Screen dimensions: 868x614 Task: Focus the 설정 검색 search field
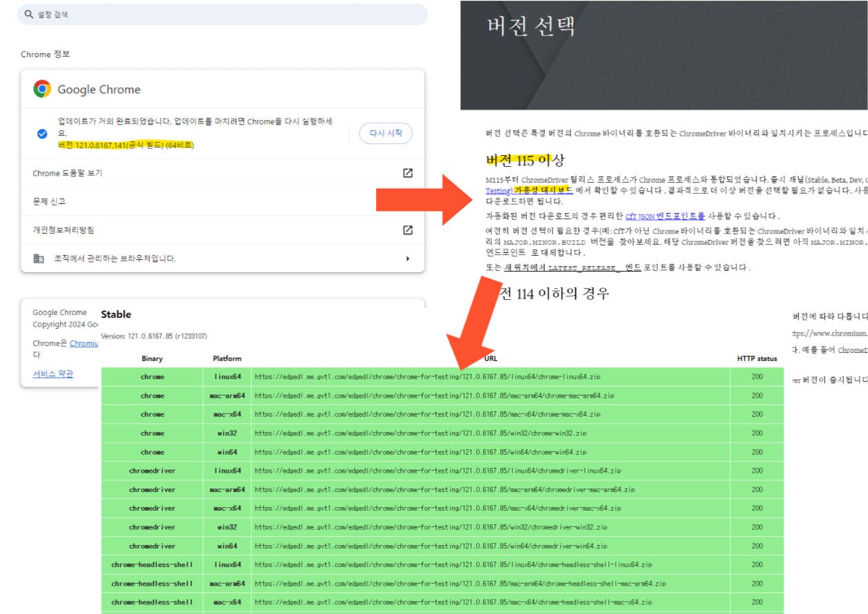[x=223, y=14]
